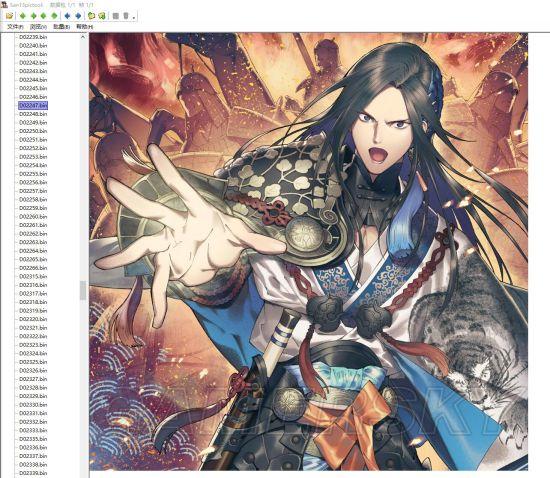The image size is (550, 478).
Task: Click the second green rotate icon
Action: 102,16
